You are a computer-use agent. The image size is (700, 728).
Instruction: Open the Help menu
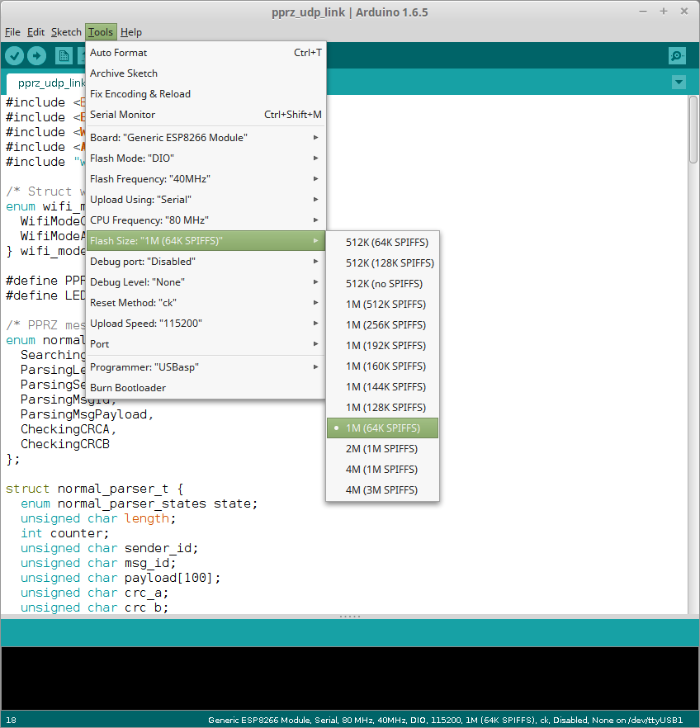pyautogui.click(x=131, y=32)
